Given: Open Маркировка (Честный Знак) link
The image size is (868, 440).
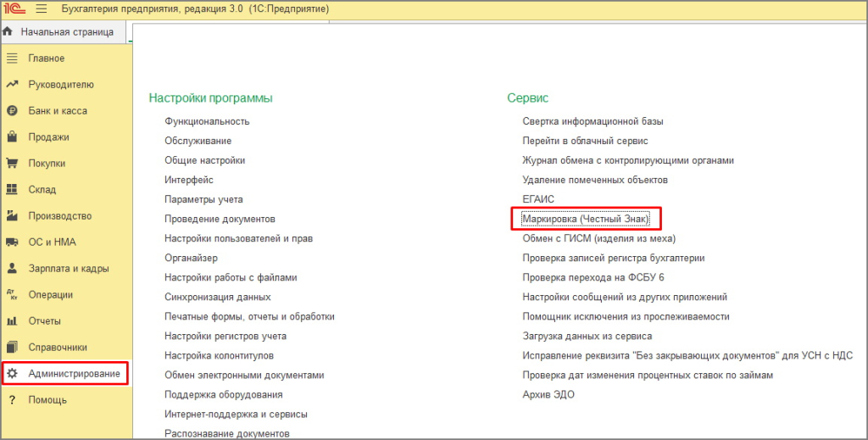Looking at the screenshot, I should (x=586, y=219).
